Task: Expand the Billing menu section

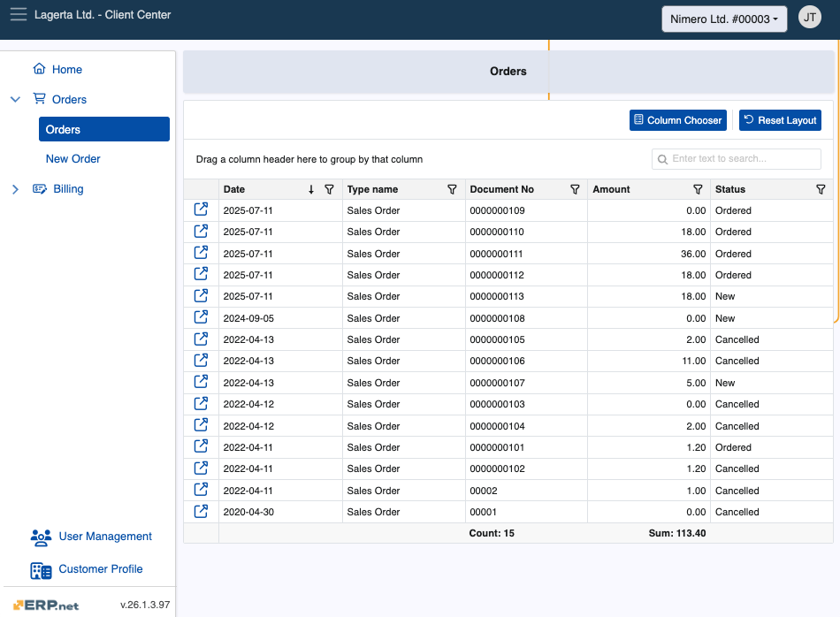Action: tap(15, 189)
